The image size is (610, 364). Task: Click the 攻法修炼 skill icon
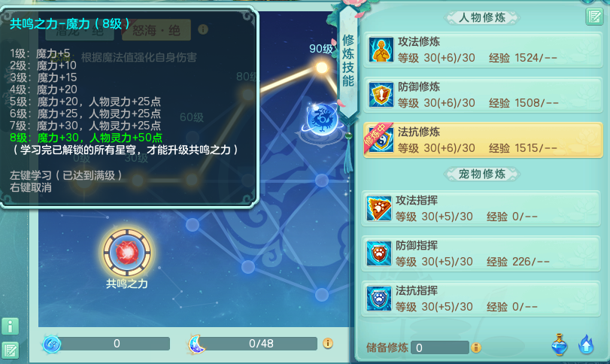point(381,50)
